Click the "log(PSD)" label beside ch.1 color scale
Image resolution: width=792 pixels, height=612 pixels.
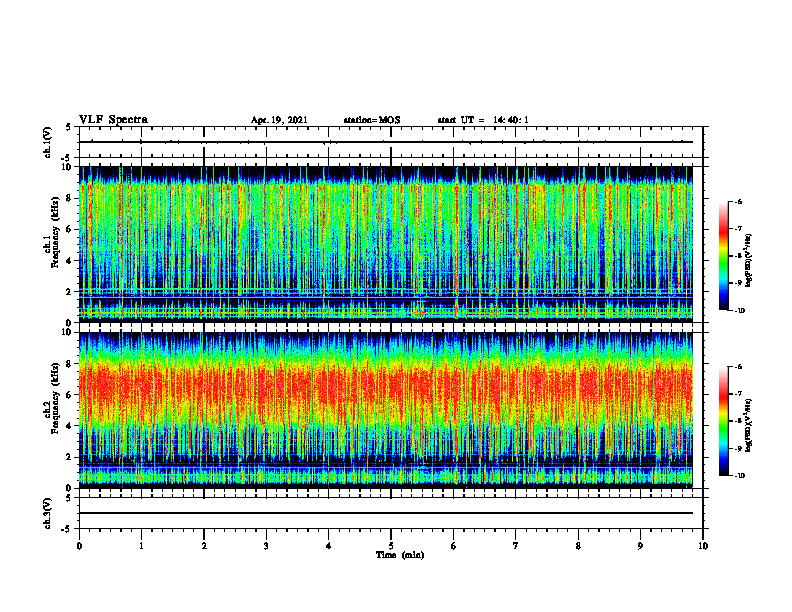click(749, 261)
